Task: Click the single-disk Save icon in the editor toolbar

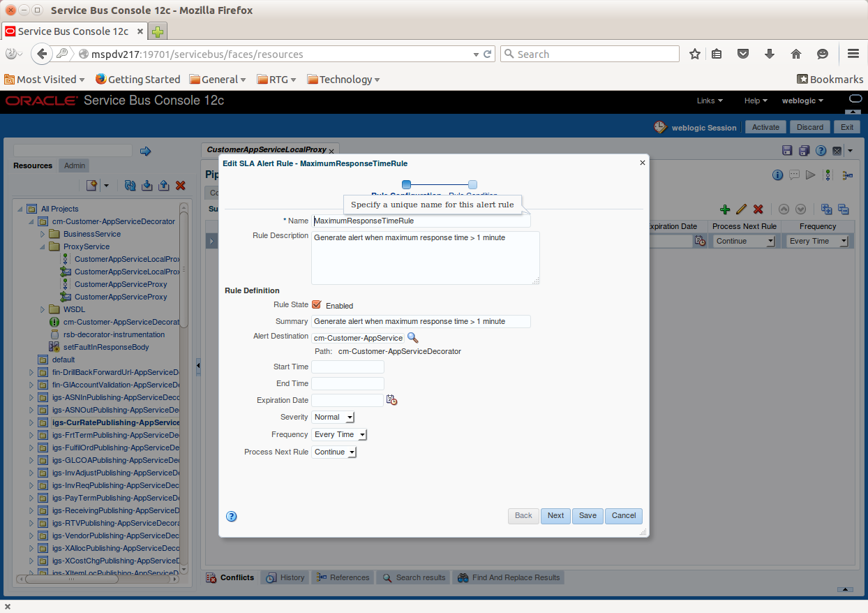Action: (787, 151)
